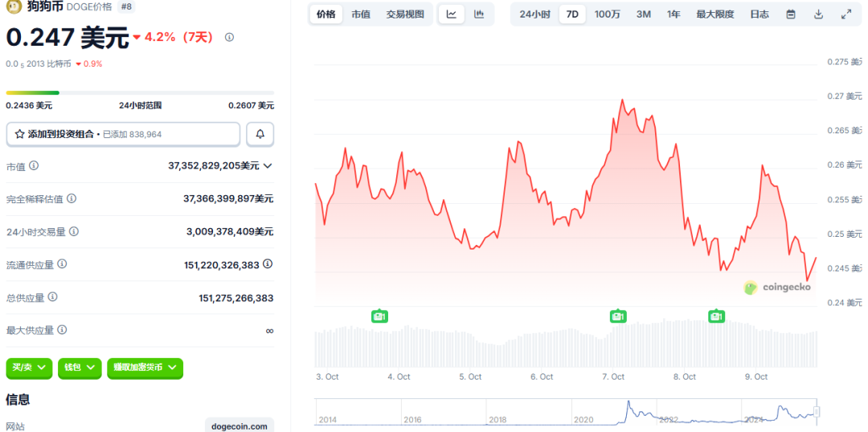Open the 钱包 dropdown
Image resolution: width=868 pixels, height=432 pixels.
(x=80, y=368)
